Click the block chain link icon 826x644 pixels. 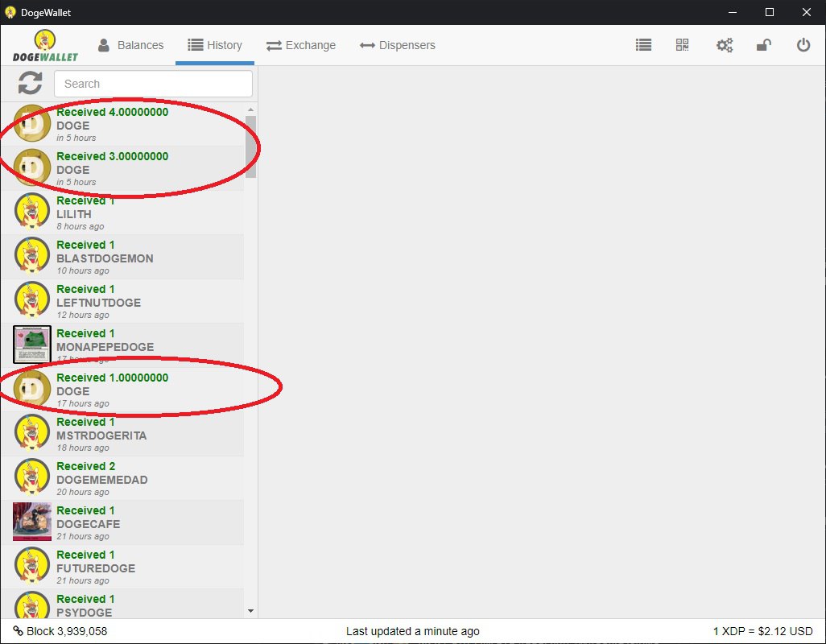(19, 631)
